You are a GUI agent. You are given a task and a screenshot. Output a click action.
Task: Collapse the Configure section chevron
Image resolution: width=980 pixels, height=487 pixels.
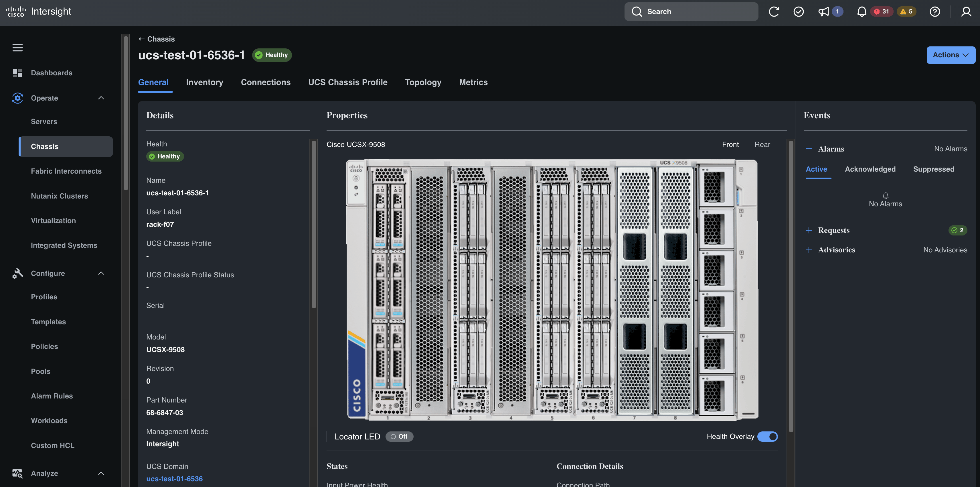point(101,273)
